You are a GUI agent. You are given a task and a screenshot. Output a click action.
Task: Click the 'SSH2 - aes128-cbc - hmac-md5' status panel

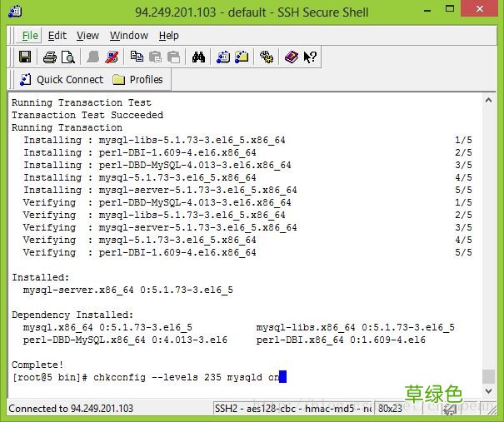(x=292, y=409)
